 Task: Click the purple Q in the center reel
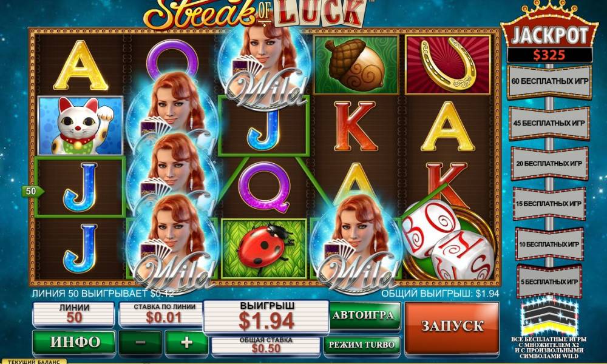click(x=265, y=187)
